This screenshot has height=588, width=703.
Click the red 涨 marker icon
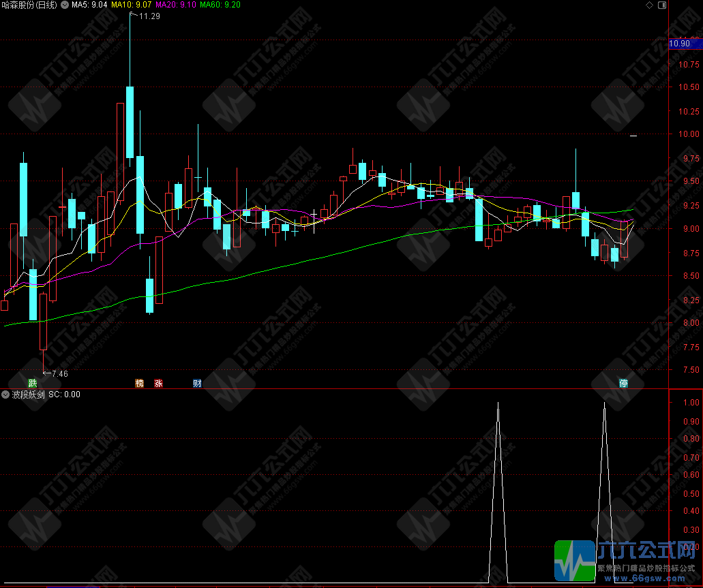point(158,383)
